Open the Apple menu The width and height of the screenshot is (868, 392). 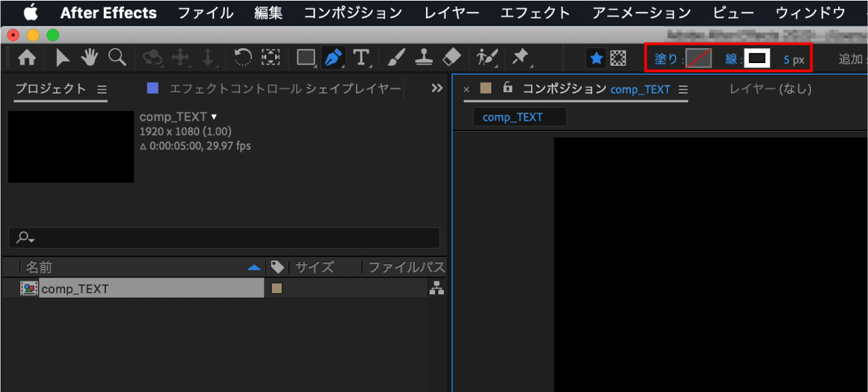30,13
